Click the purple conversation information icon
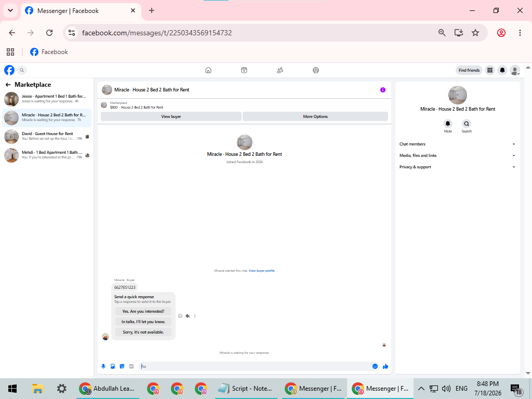This screenshot has width=532, height=399. [x=383, y=90]
